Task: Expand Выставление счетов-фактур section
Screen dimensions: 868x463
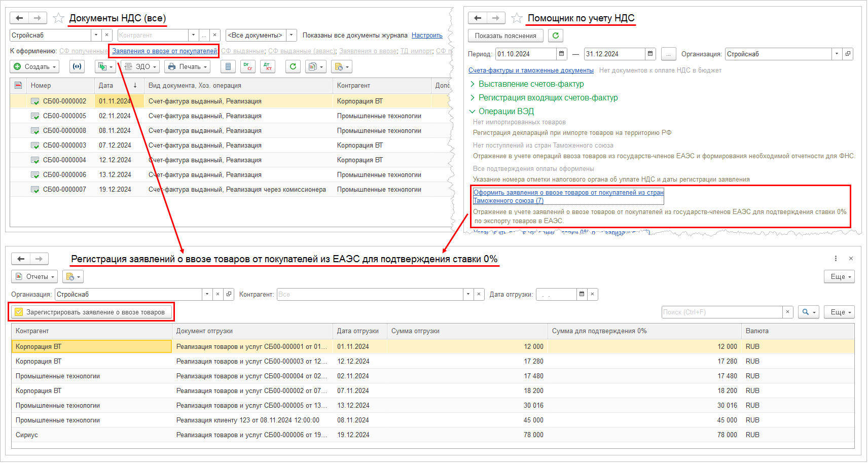Action: pyautogui.click(x=531, y=84)
